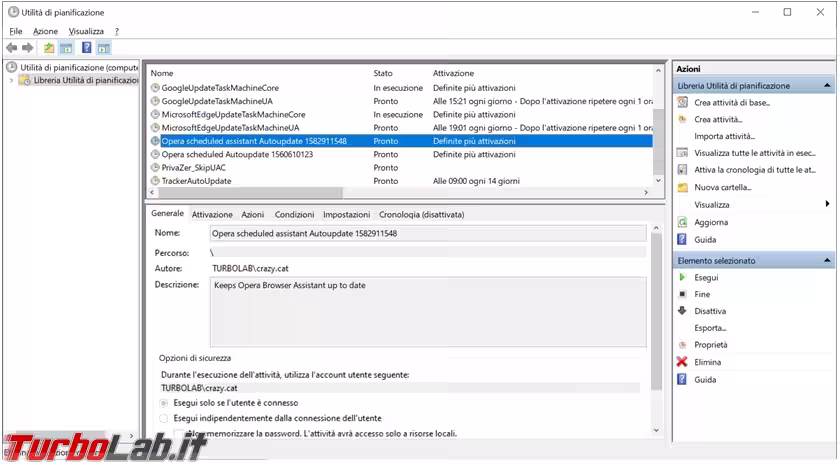Click the show/hide action pane toolbar icon
The width and height of the screenshot is (840, 464).
(104, 48)
